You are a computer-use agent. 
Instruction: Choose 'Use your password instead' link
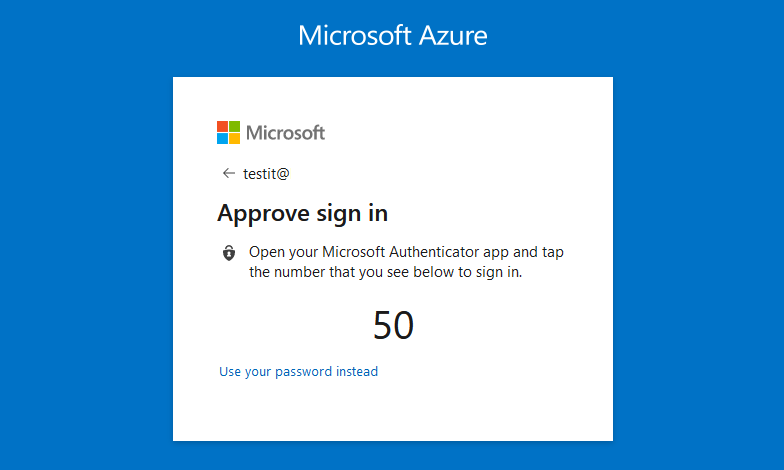click(298, 372)
